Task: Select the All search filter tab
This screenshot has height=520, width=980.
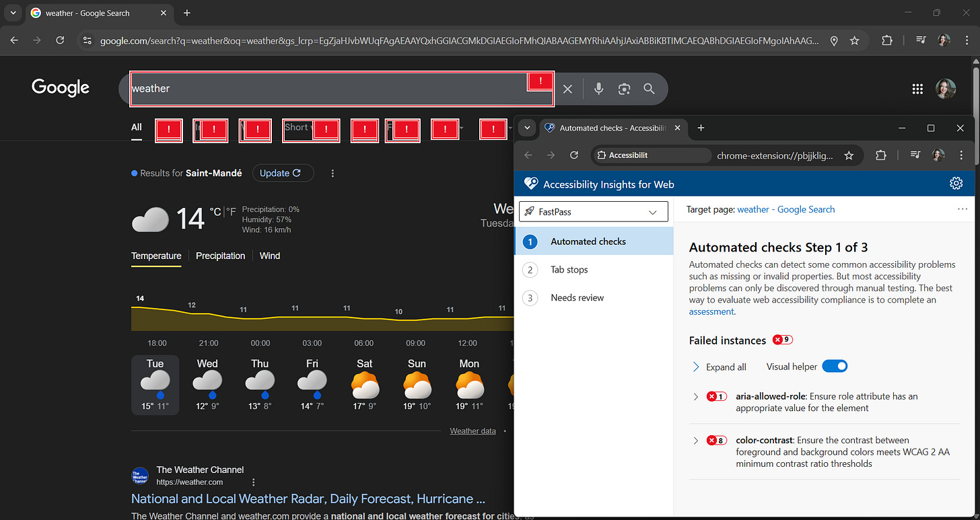Action: 137,127
